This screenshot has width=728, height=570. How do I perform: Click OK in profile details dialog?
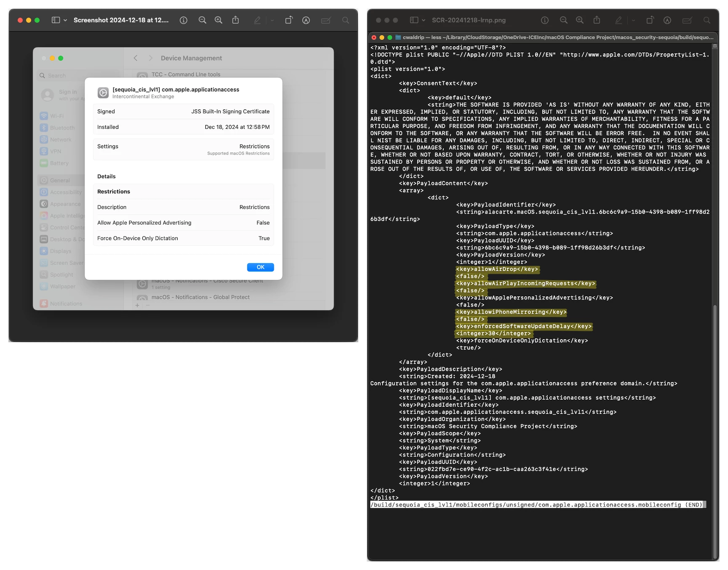(261, 267)
